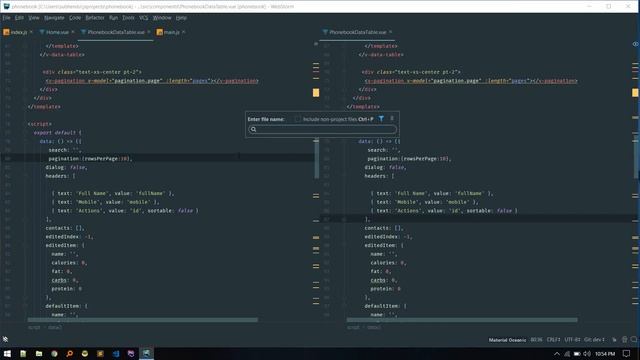The height and width of the screenshot is (360, 640).
Task: Click the Material Oceanic theme status item
Action: [507, 340]
